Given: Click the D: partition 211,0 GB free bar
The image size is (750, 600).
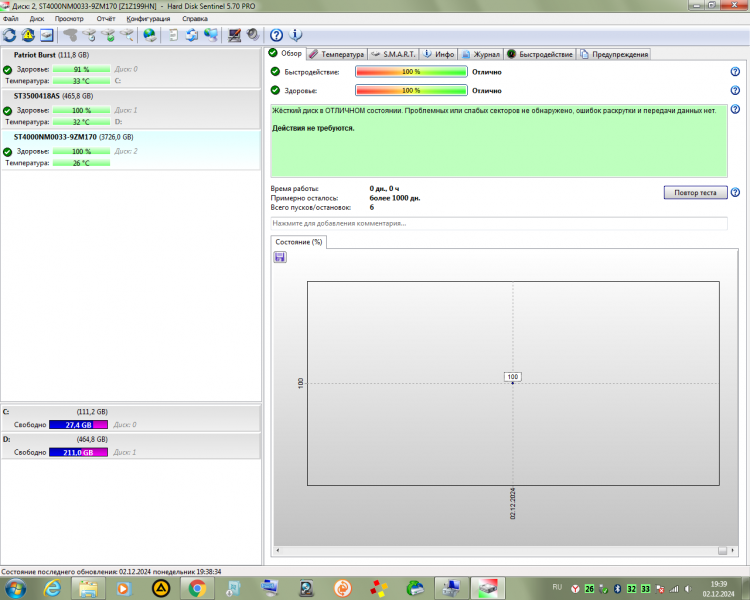Looking at the screenshot, I should [78, 452].
